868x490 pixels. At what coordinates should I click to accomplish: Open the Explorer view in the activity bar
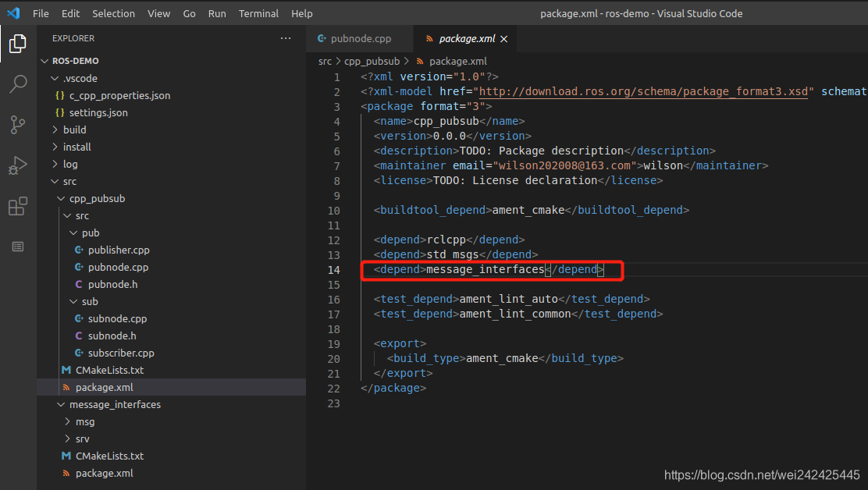[18, 44]
